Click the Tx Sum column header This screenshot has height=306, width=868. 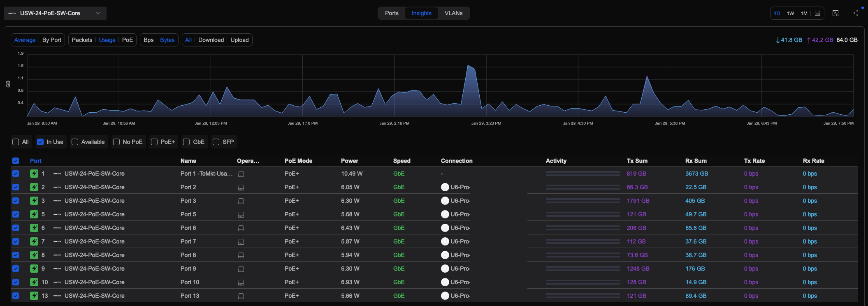click(x=637, y=161)
